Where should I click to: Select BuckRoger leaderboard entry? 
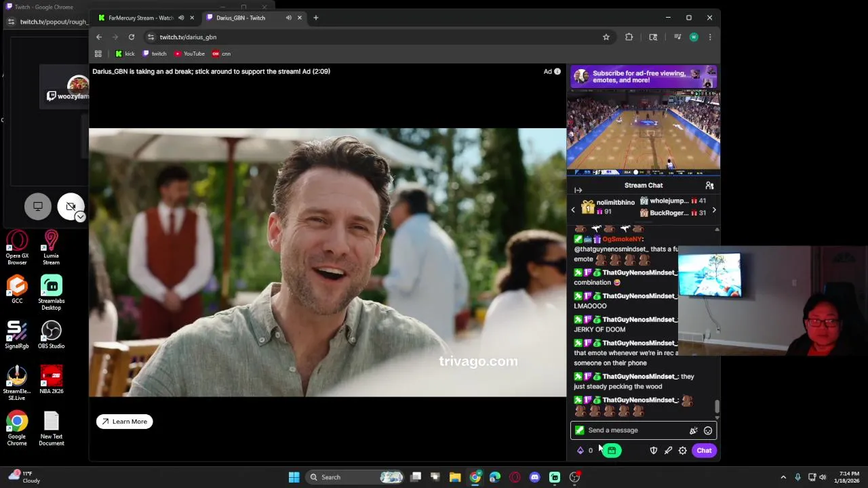pyautogui.click(x=673, y=213)
